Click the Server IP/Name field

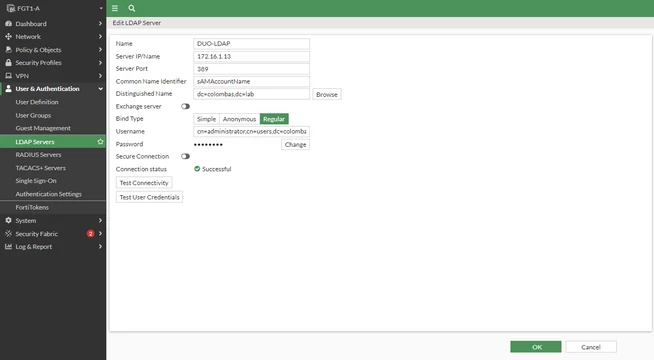[x=252, y=56]
